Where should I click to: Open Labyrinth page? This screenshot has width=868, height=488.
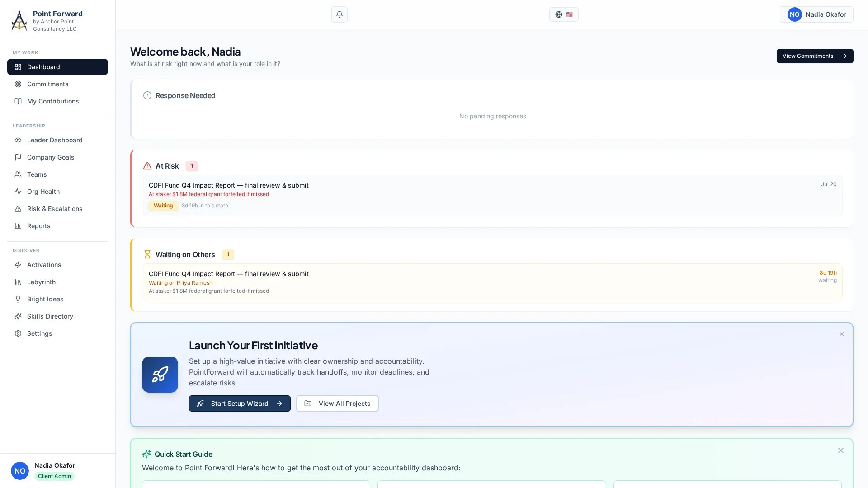pos(57,282)
